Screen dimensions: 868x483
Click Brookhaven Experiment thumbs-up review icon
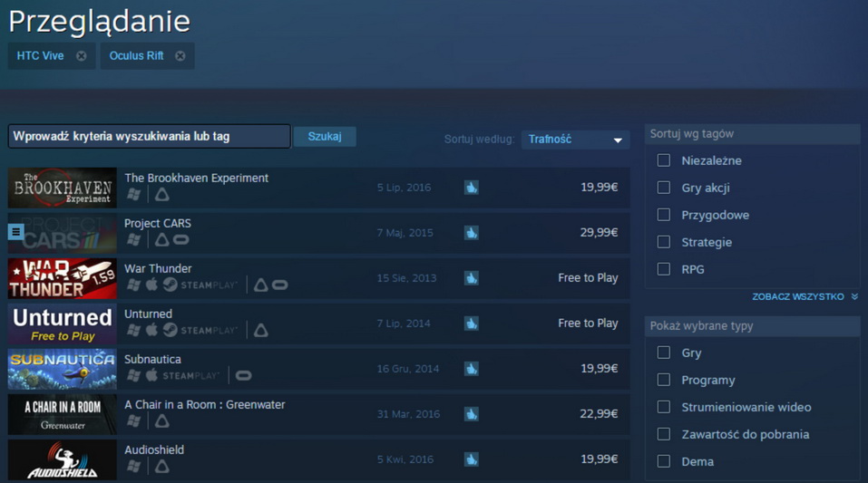coord(471,188)
